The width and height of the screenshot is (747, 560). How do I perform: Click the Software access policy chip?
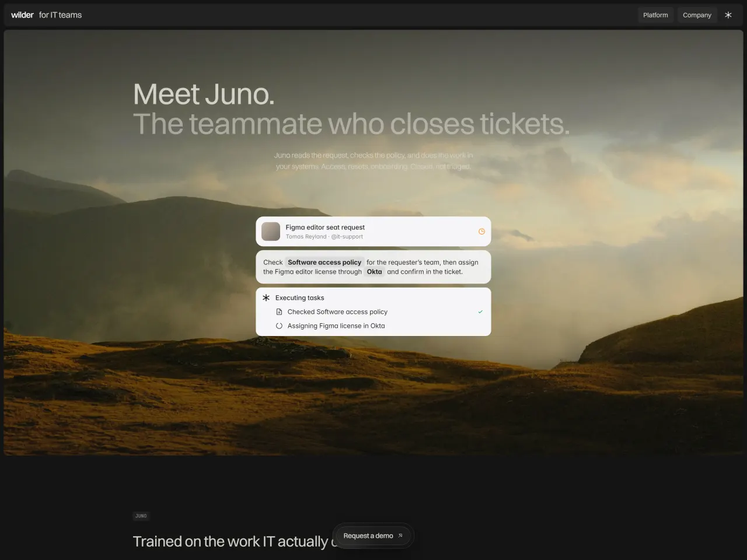point(324,262)
